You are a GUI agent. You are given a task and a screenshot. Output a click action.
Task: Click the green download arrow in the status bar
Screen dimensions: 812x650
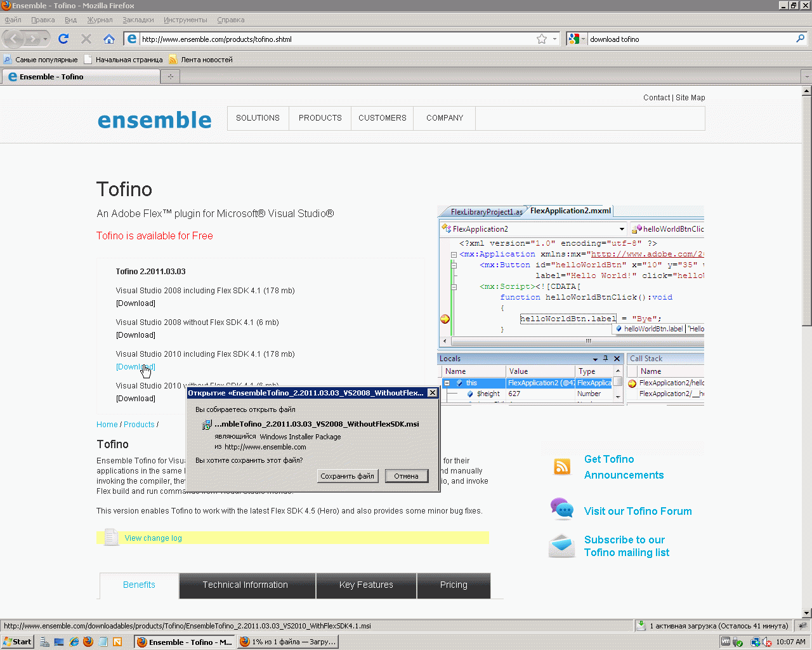click(x=641, y=625)
